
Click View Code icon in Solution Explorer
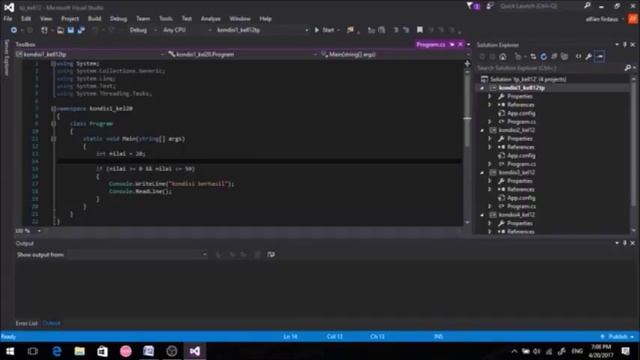coord(578,56)
